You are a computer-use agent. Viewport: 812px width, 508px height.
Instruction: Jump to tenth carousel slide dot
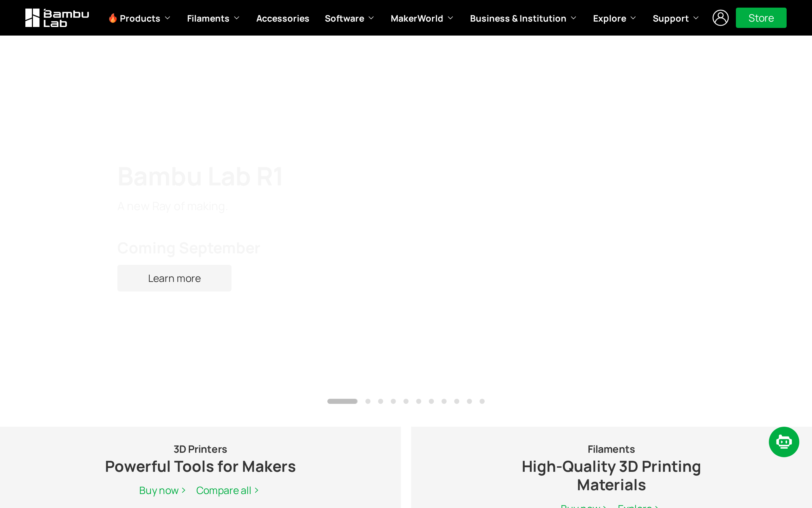tap(469, 401)
